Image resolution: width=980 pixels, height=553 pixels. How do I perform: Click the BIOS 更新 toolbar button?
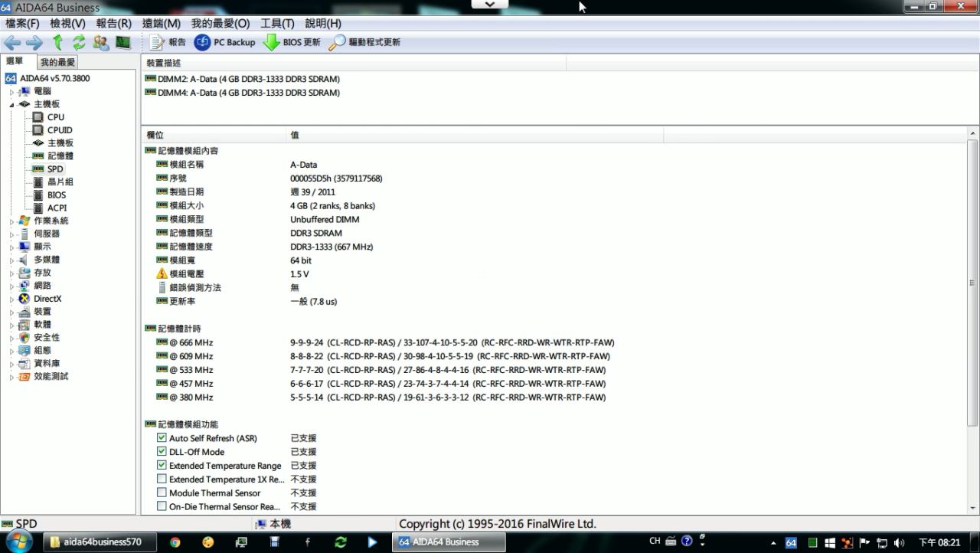[x=292, y=43]
